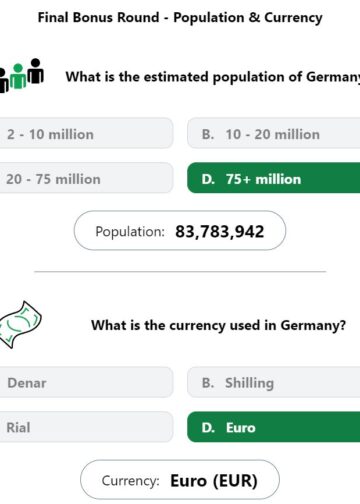Select answer D. Euro
Image resolution: width=360 pixels, height=504 pixels.
click(x=274, y=427)
